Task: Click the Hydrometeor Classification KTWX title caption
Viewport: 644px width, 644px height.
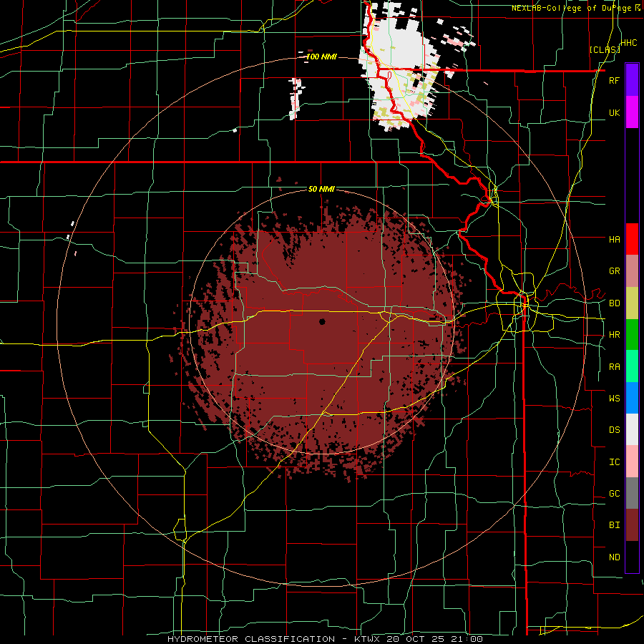Action: pyautogui.click(x=325, y=639)
